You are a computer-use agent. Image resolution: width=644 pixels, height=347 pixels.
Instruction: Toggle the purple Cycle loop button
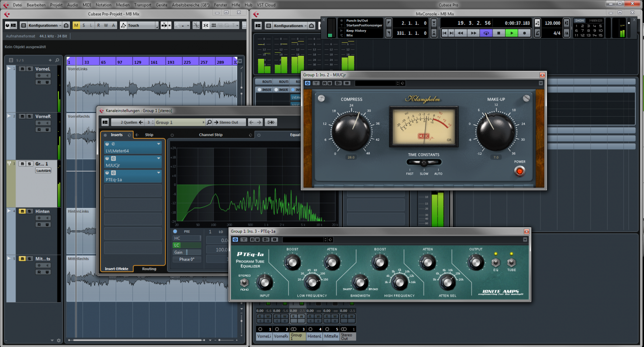[486, 33]
